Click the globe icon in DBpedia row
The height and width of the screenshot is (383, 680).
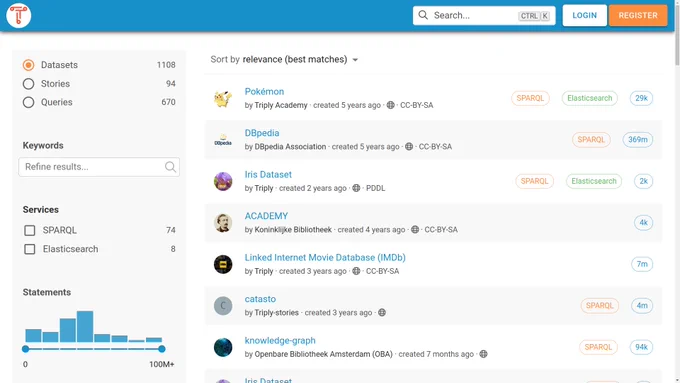(x=409, y=147)
